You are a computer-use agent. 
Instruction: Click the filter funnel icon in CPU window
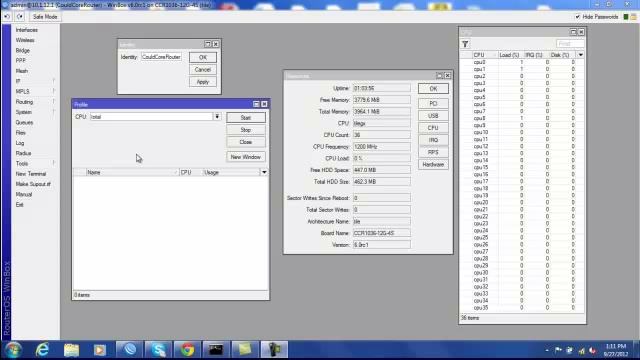tap(465, 44)
